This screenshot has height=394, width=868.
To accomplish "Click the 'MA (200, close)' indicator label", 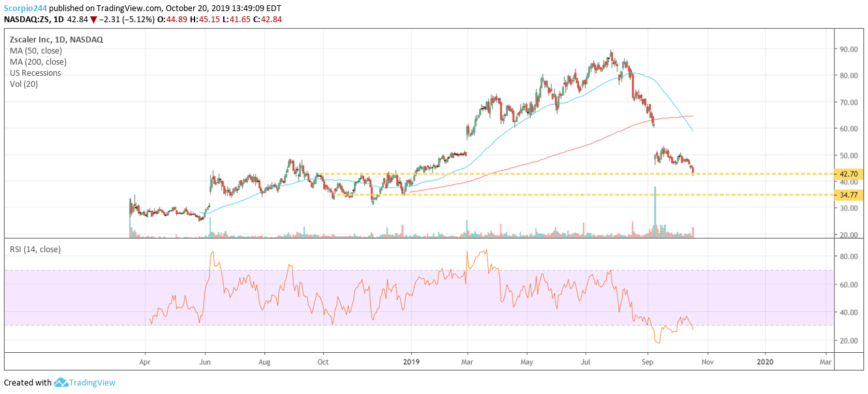I will tap(39, 62).
